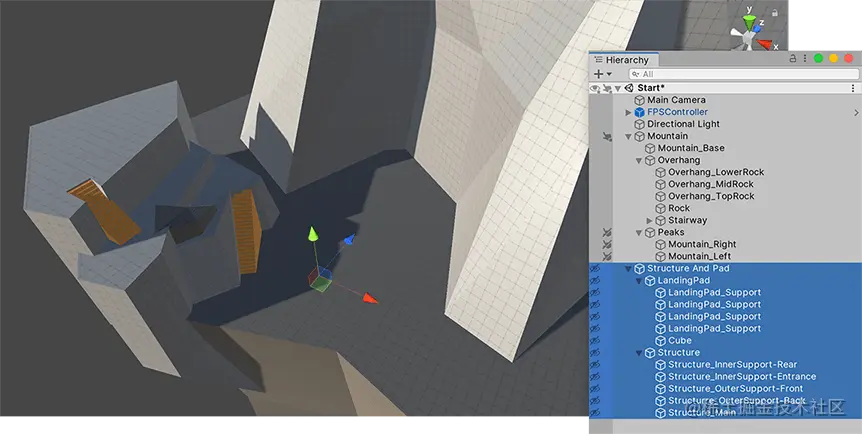
Task: Select the Start* scene name
Action: coord(651,88)
